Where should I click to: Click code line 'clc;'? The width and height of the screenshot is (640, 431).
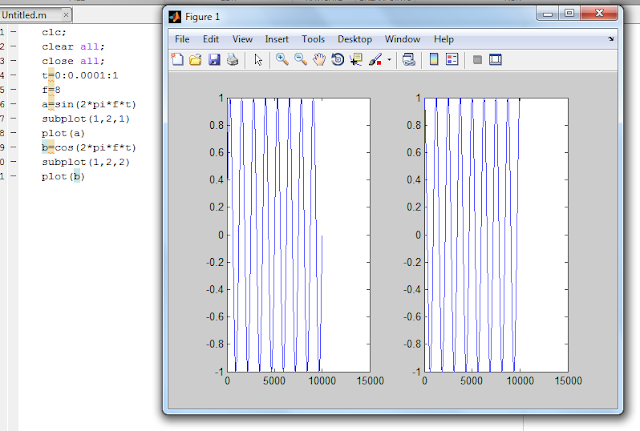pos(54,32)
